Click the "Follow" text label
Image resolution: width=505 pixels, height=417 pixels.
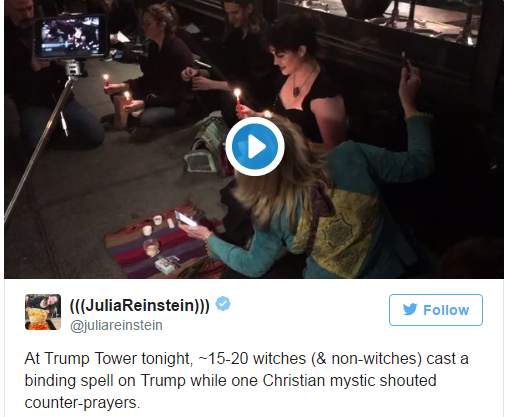446,310
